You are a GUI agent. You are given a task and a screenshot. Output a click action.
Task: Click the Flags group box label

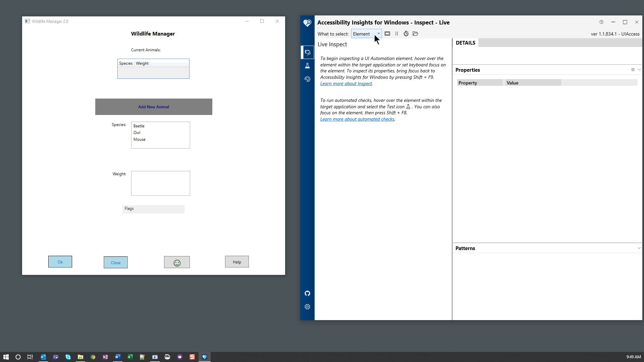(129, 208)
